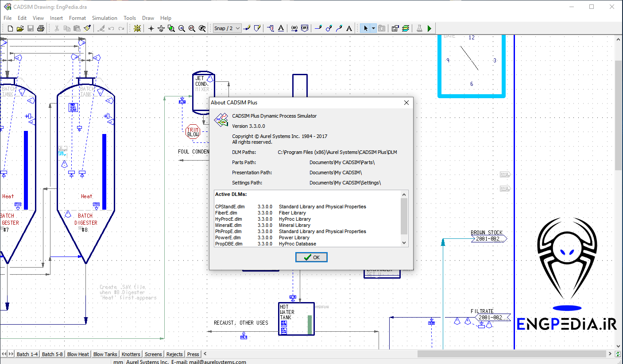The image size is (623, 364).
Task: Open the File menu
Action: point(8,18)
